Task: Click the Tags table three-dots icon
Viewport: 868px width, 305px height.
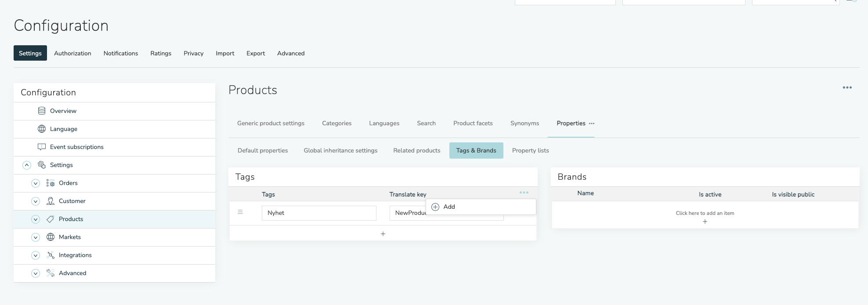Action: [524, 192]
